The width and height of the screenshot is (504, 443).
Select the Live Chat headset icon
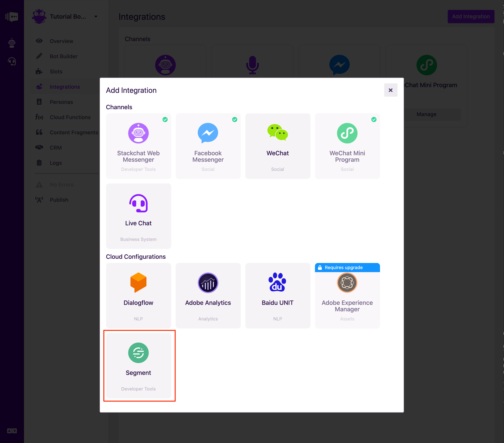click(138, 203)
